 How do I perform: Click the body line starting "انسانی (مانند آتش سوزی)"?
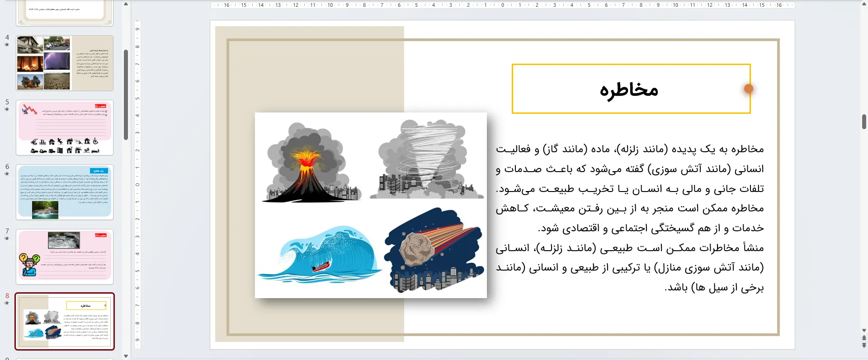(630, 169)
